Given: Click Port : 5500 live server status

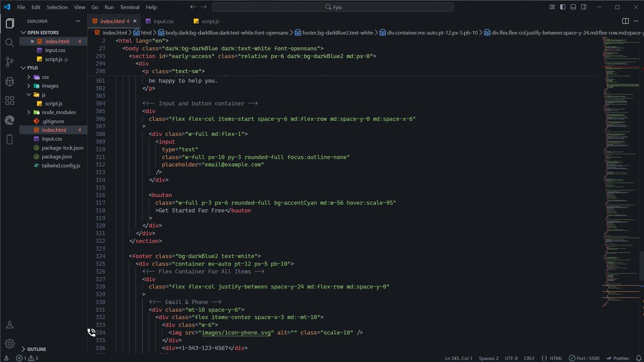Looking at the screenshot, I should (586, 358).
